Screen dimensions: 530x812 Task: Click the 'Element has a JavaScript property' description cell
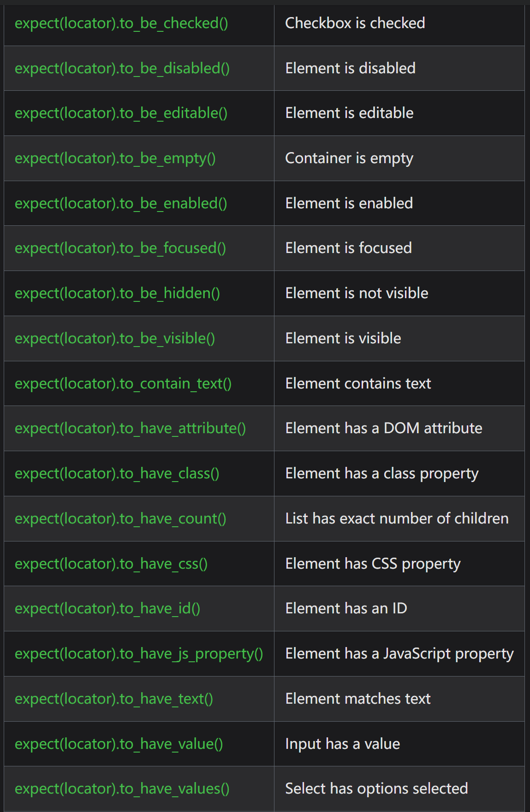tap(399, 653)
